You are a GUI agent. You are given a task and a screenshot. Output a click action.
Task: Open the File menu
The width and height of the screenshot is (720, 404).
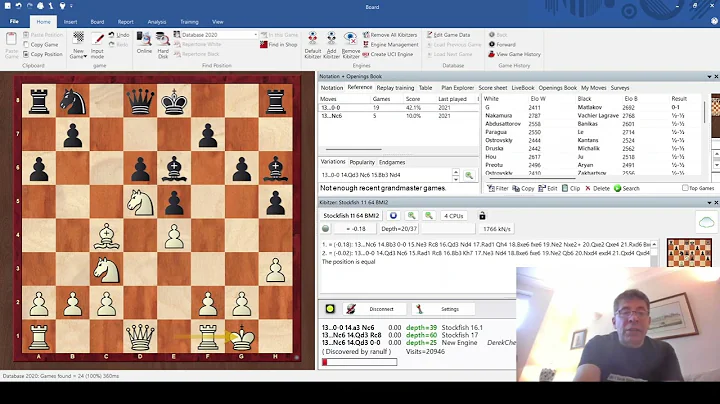tap(14, 22)
